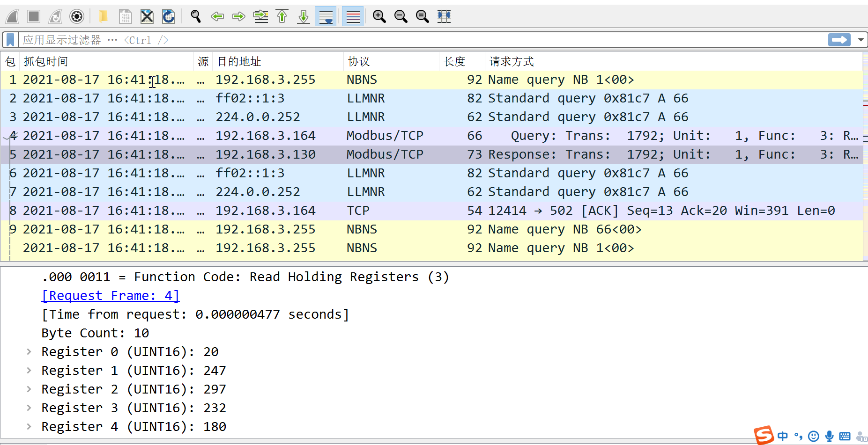Zoom out main window text
Screen dimensions: 868x445
[401, 16]
